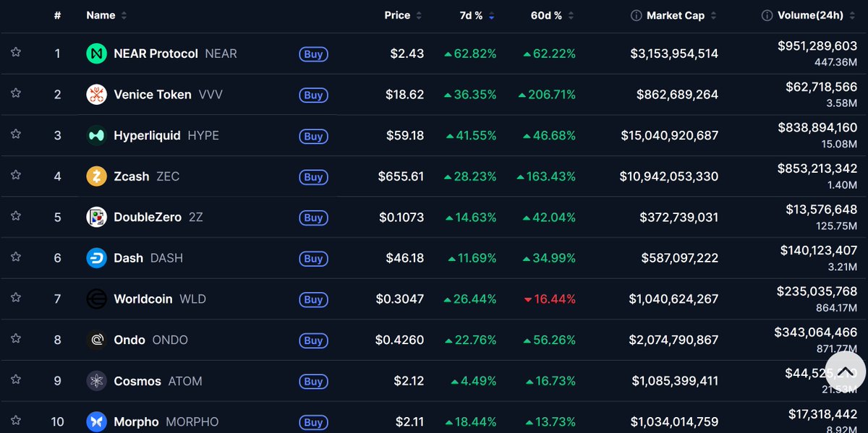Open the Venice Token name link
This screenshot has height=433, width=868.
pos(153,95)
